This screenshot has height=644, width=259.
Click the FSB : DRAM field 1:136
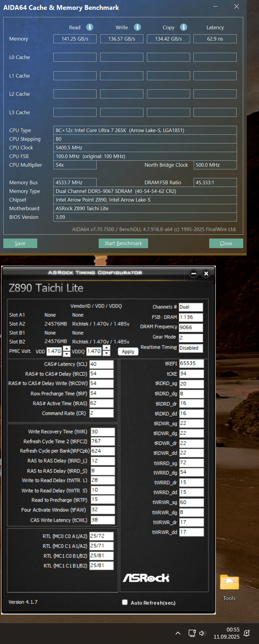coord(191,317)
